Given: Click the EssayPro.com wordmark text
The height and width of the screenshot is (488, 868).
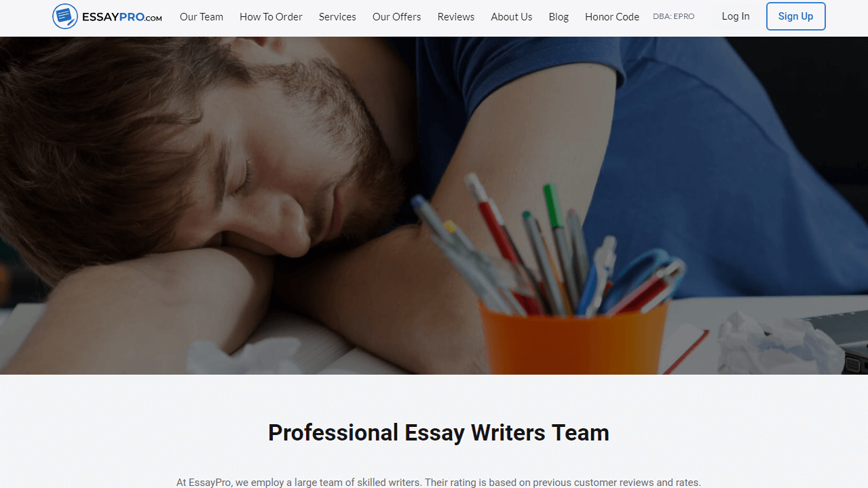Looking at the screenshot, I should tap(121, 17).
